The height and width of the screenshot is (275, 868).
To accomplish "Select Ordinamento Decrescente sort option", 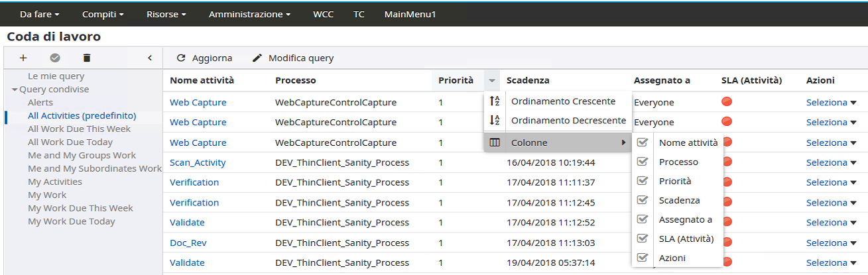I will (x=568, y=121).
